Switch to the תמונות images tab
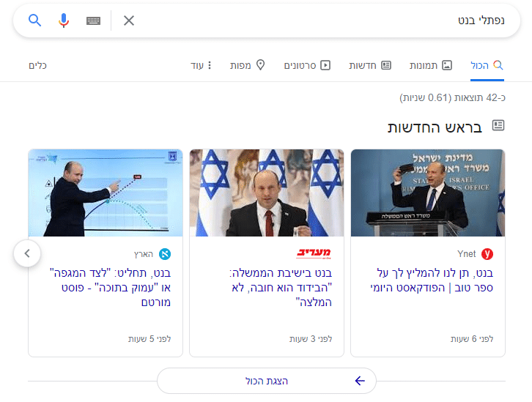532x402 pixels. point(431,65)
